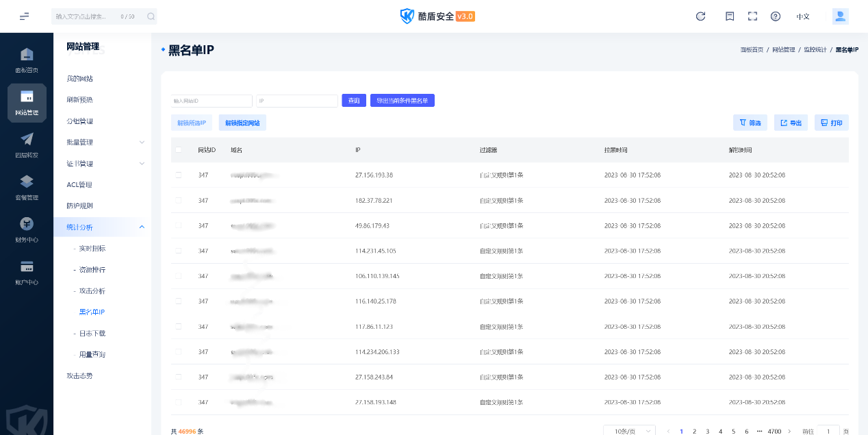868x435 pixels.
Task: Go to page 6 in pagination
Action: tap(746, 432)
